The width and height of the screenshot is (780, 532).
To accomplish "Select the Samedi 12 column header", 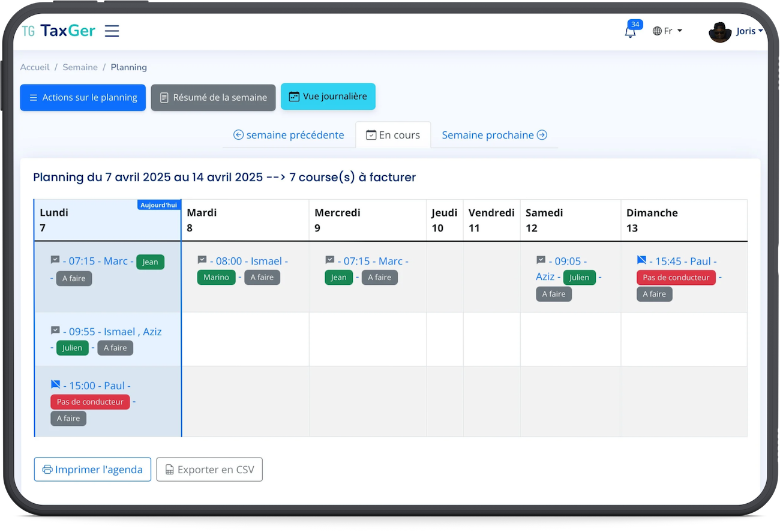I will tap(571, 220).
